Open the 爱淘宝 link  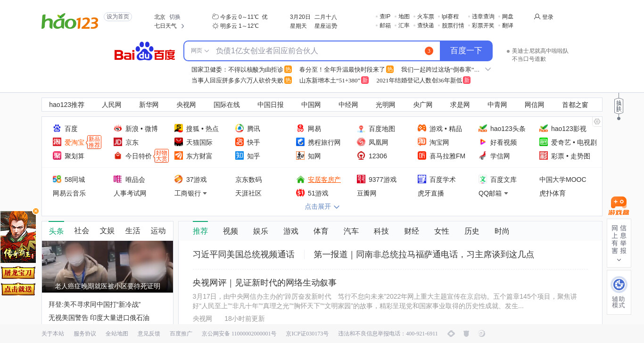[74, 142]
